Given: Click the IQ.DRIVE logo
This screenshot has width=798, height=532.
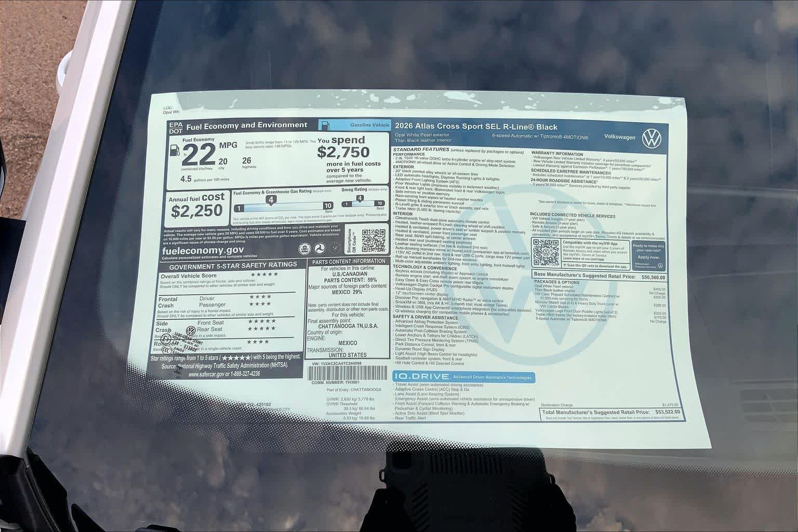Looking at the screenshot, I should [421, 377].
